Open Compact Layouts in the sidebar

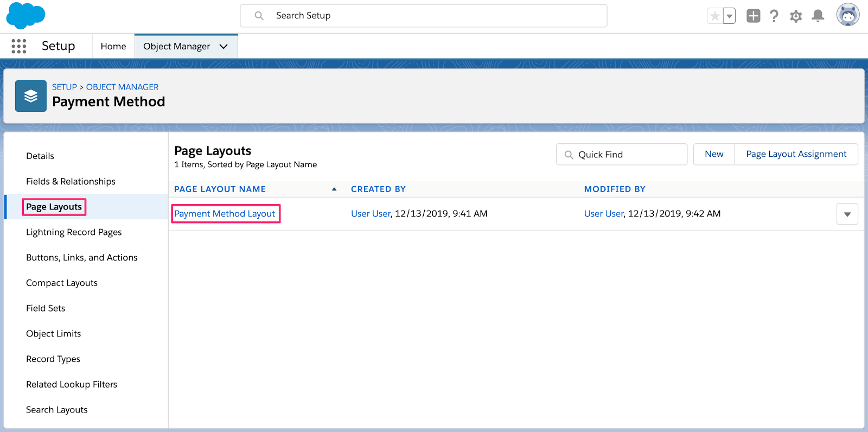[x=62, y=283]
